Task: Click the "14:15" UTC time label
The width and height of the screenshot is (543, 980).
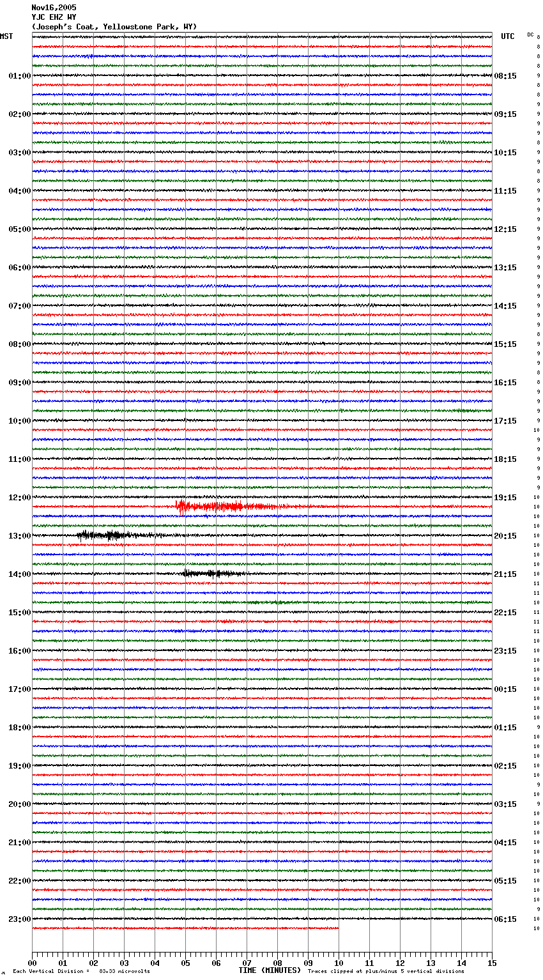Action: click(x=505, y=306)
